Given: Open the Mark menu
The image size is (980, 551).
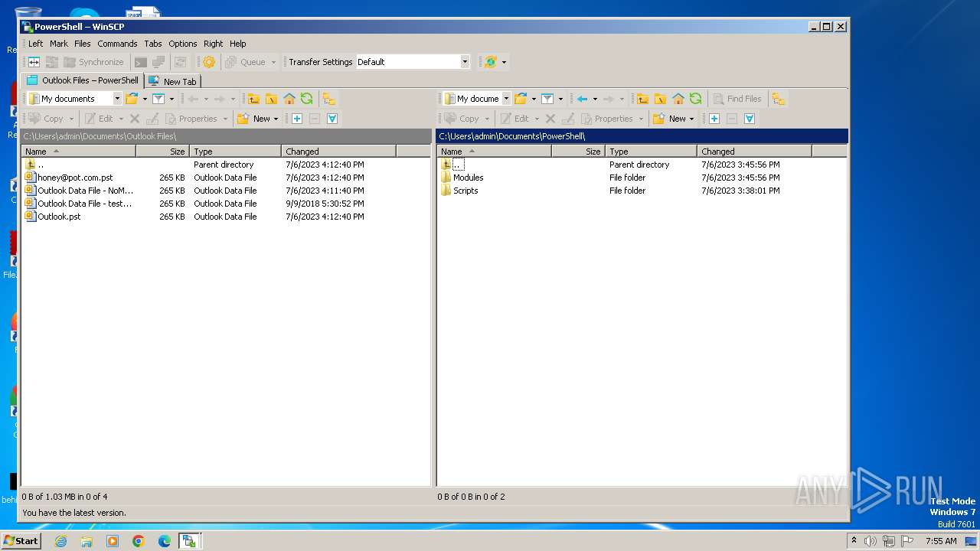Looking at the screenshot, I should coord(59,44).
